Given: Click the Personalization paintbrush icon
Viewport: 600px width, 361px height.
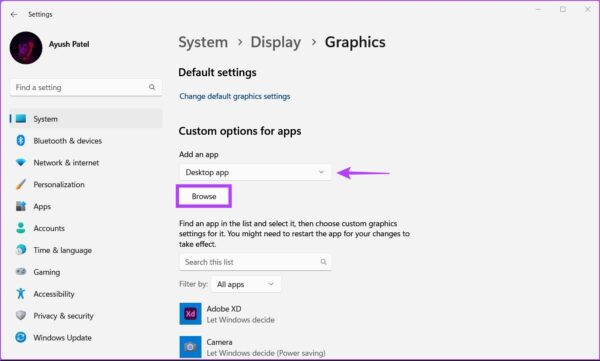Looking at the screenshot, I should [21, 184].
